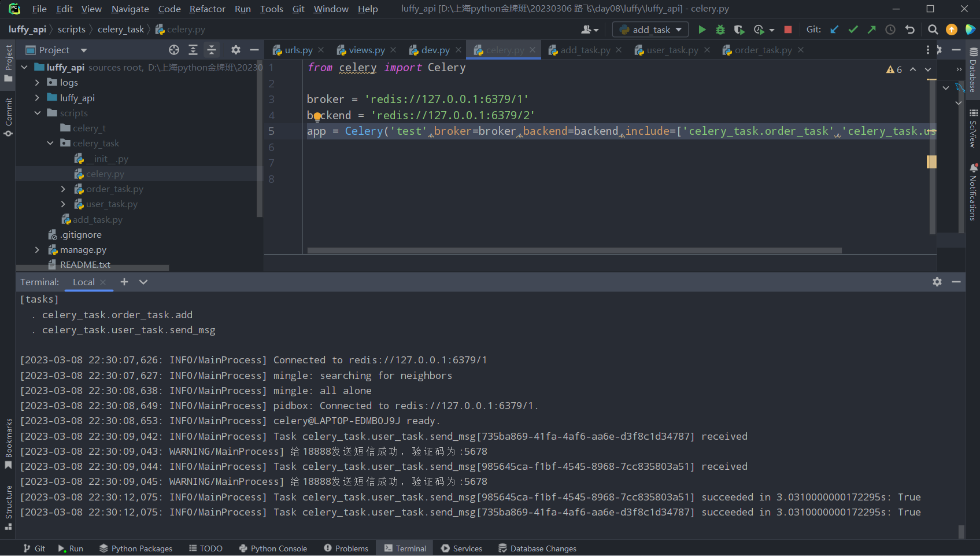
Task: Start debugging with the bug icon
Action: click(x=720, y=30)
